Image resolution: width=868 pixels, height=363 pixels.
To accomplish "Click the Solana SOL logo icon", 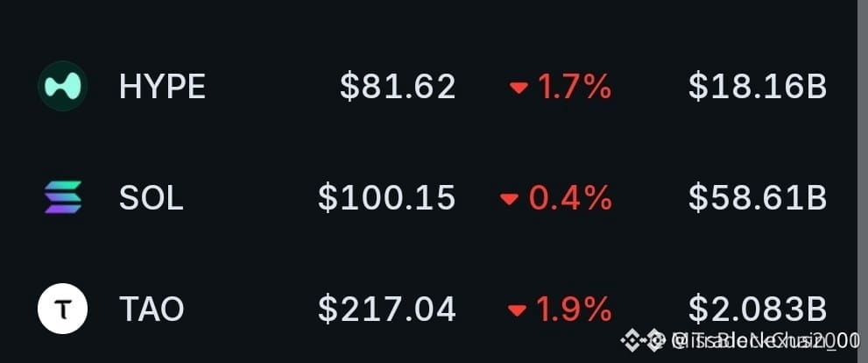I will tap(62, 197).
